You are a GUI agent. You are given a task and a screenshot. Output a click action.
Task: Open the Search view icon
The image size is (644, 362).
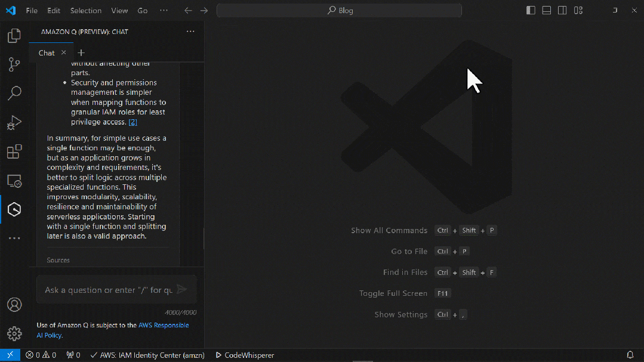pyautogui.click(x=14, y=93)
